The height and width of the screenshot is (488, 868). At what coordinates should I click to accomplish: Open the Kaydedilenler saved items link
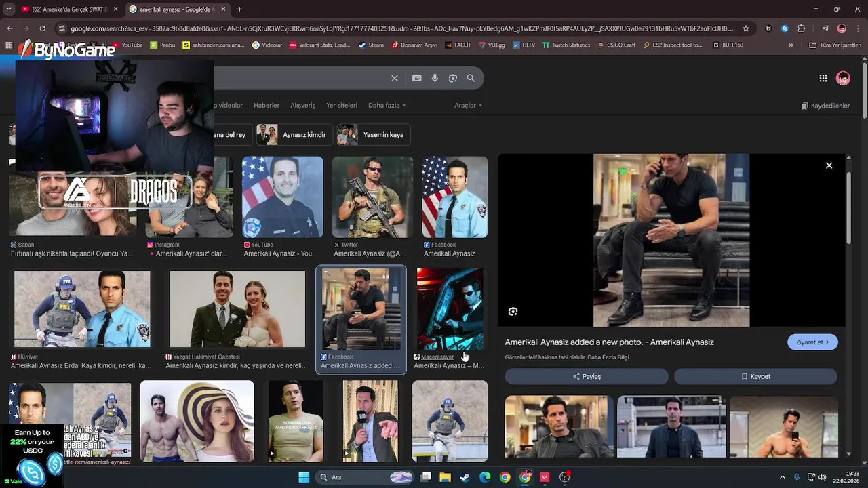coord(825,106)
